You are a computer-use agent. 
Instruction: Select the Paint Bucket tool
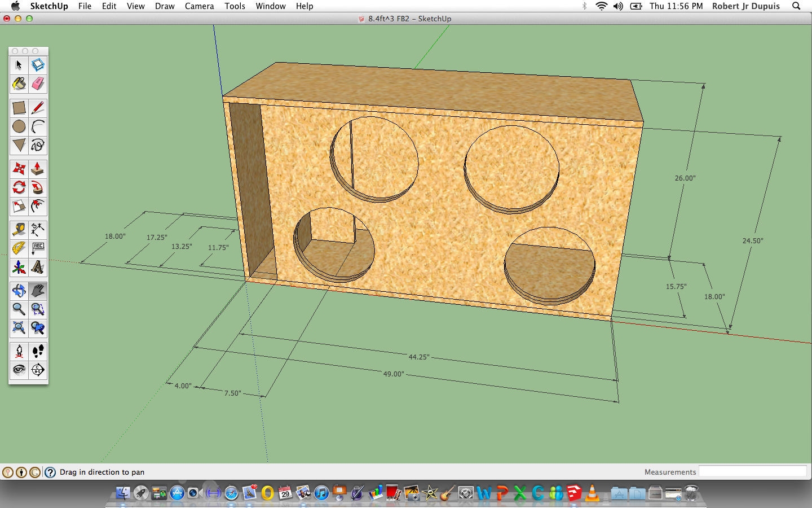coord(19,84)
